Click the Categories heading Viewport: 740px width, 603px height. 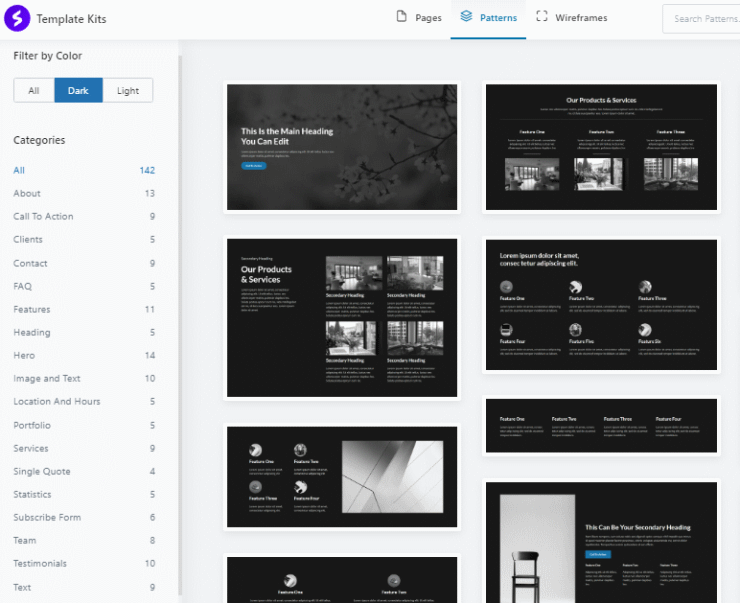[39, 140]
